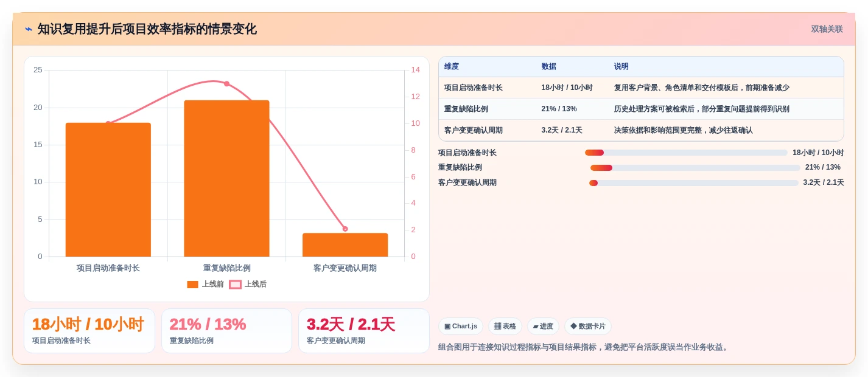The height and width of the screenshot is (377, 868).
Task: Click the description starting 历史处理方案
Action: pos(702,109)
